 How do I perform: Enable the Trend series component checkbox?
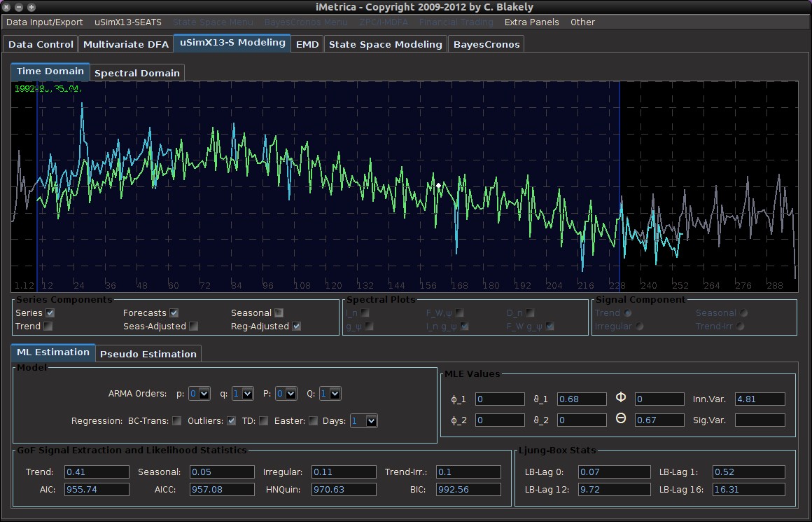(48, 326)
